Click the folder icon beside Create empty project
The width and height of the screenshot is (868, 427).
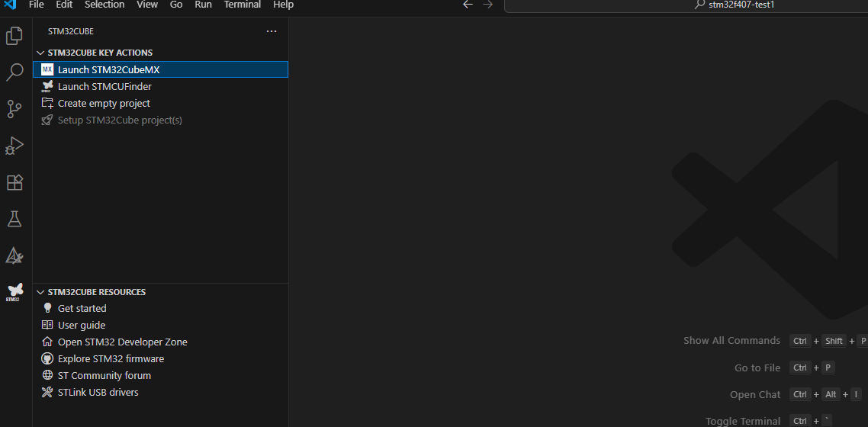tap(47, 104)
